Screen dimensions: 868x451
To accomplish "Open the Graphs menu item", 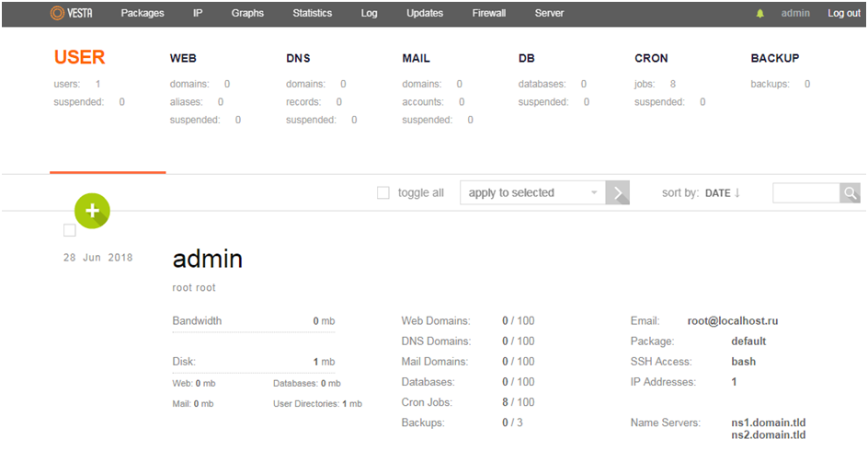I will [247, 13].
